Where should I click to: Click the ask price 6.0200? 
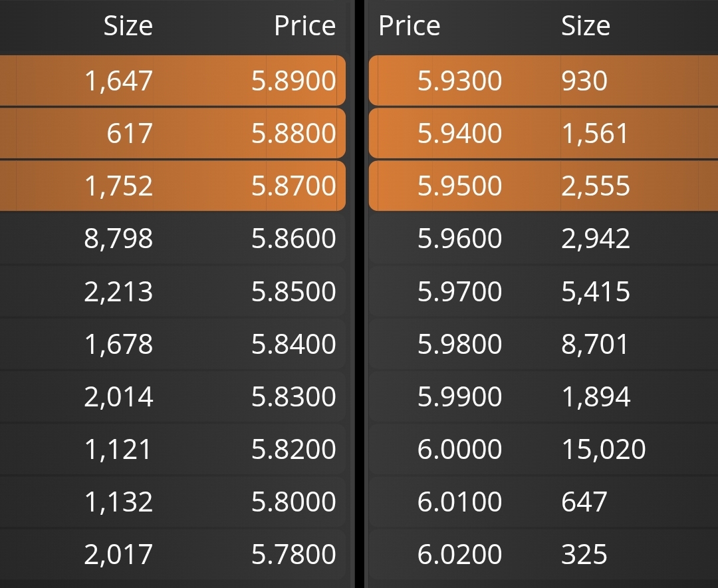[x=459, y=554]
